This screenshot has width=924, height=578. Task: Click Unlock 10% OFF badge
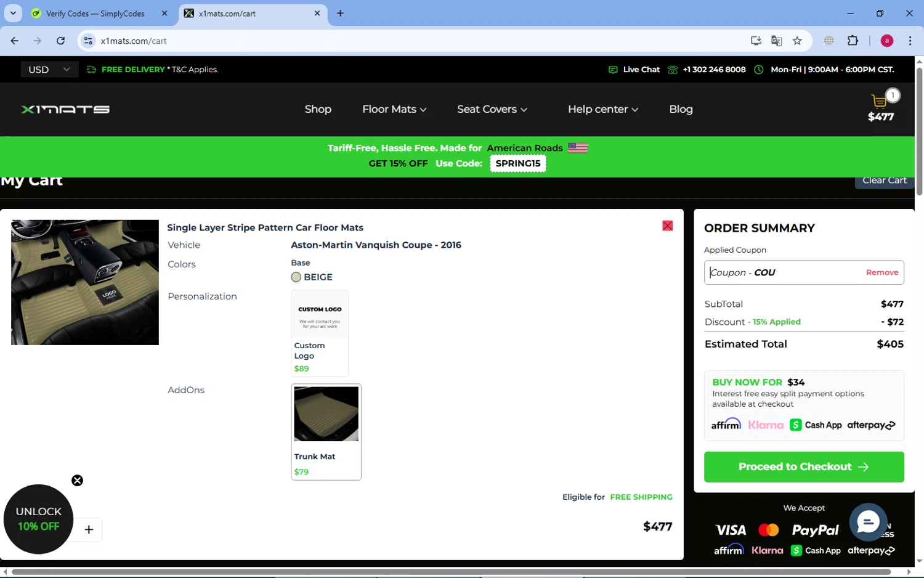click(38, 519)
